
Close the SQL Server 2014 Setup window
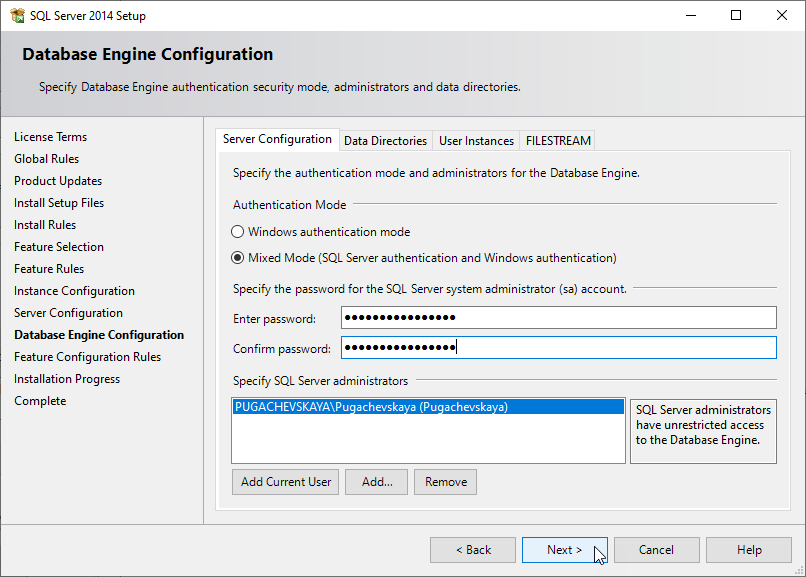point(782,16)
